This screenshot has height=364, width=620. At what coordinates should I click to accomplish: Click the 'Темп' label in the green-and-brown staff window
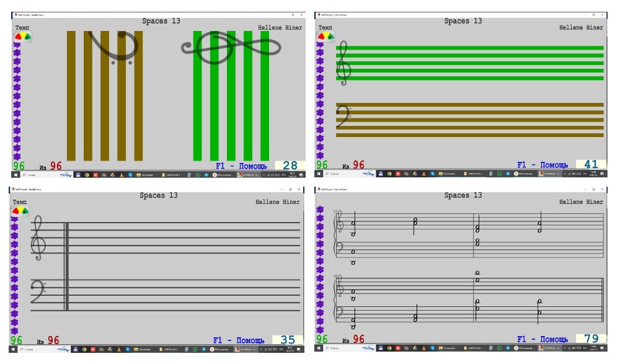click(325, 27)
